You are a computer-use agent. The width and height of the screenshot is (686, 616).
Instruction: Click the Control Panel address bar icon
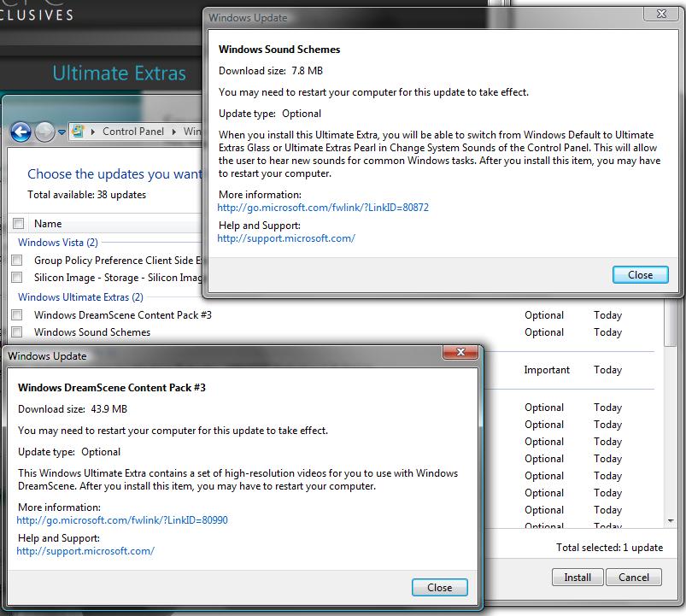click(x=78, y=132)
